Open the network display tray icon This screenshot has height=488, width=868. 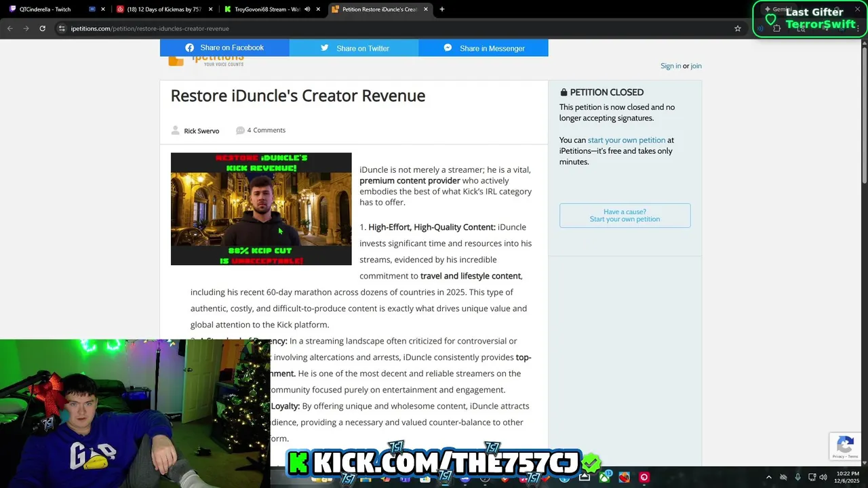tap(812, 477)
